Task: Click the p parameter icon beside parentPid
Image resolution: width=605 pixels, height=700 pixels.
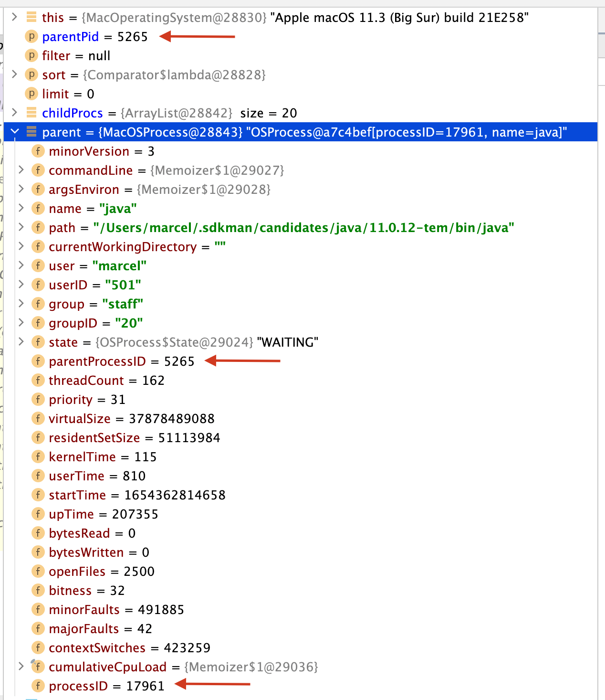Action: [31, 36]
